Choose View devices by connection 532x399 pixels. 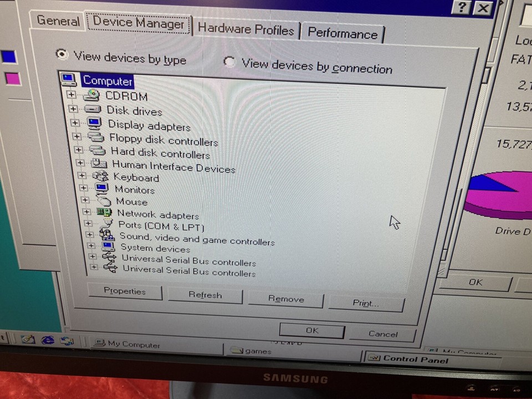point(229,62)
